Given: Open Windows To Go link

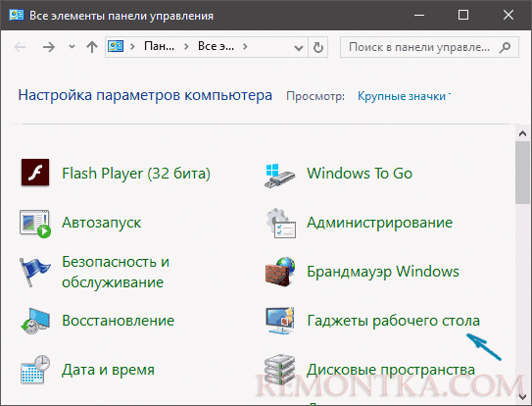Looking at the screenshot, I should 360,174.
